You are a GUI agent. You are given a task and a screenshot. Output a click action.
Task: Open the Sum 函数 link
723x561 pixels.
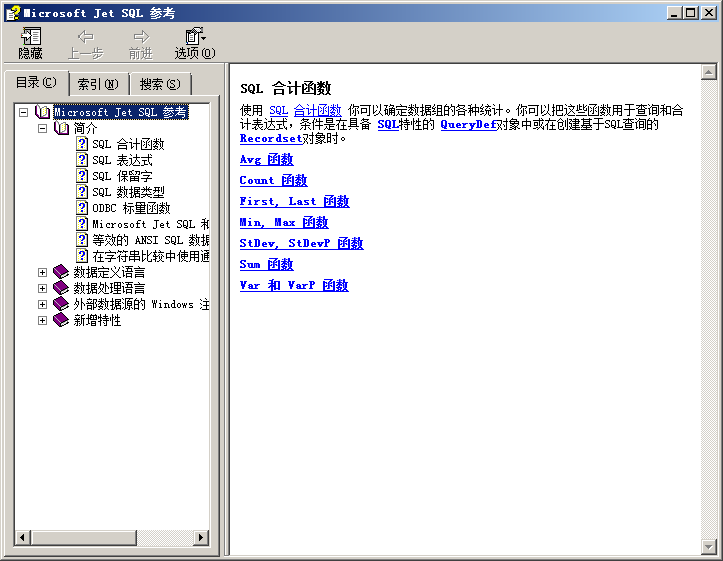[x=267, y=265]
